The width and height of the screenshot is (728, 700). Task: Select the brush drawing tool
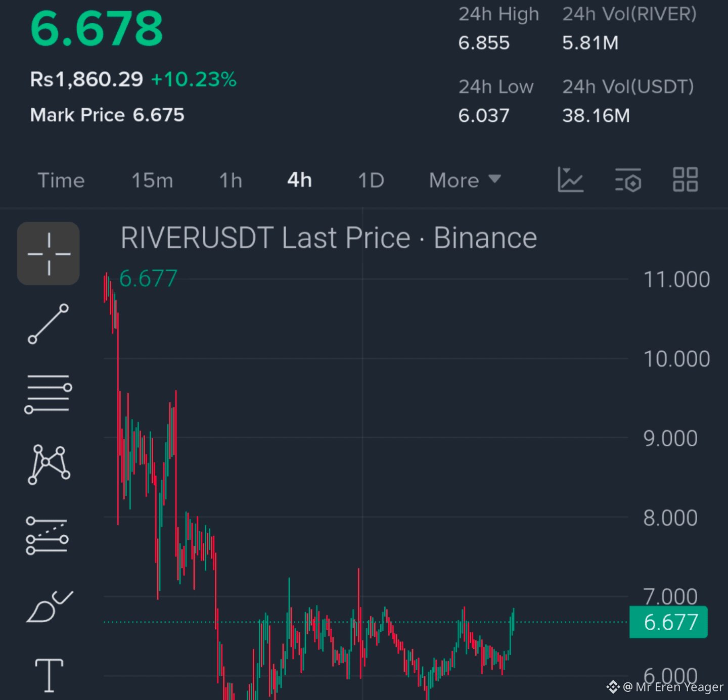click(50, 606)
